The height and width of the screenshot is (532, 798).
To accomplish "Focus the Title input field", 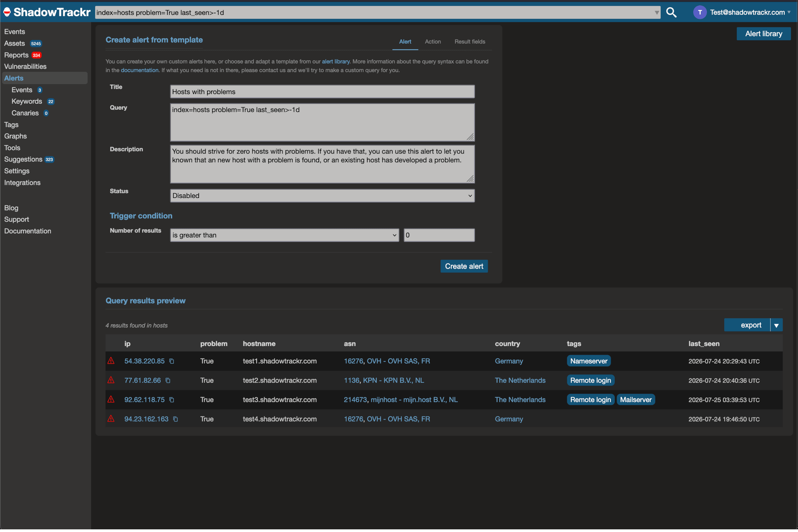I will pos(322,92).
